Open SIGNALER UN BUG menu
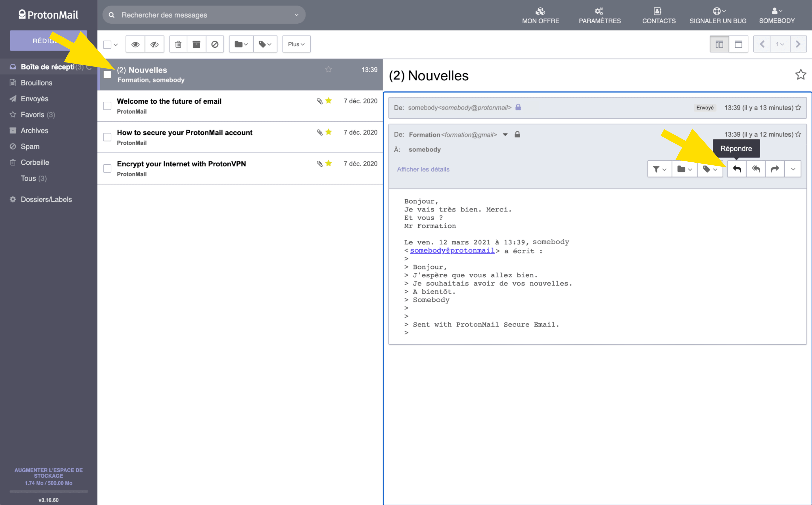This screenshot has width=812, height=505. coord(718,16)
